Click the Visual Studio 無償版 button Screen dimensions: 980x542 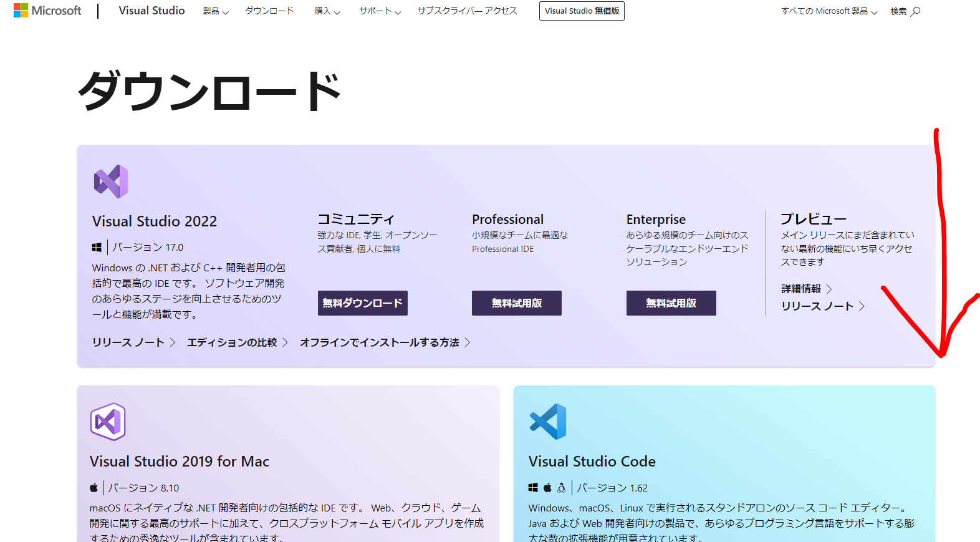click(582, 11)
